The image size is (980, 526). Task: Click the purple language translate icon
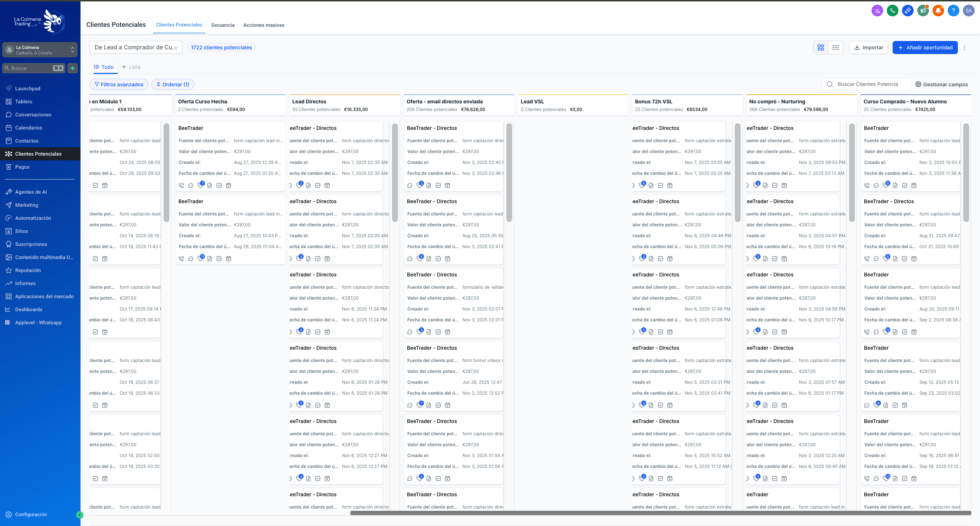(x=877, y=10)
